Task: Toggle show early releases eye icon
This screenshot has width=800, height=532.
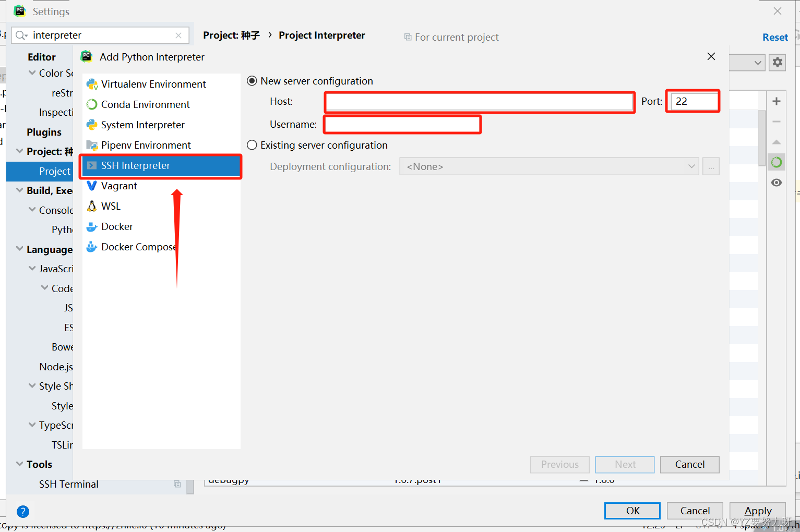Action: tap(777, 183)
